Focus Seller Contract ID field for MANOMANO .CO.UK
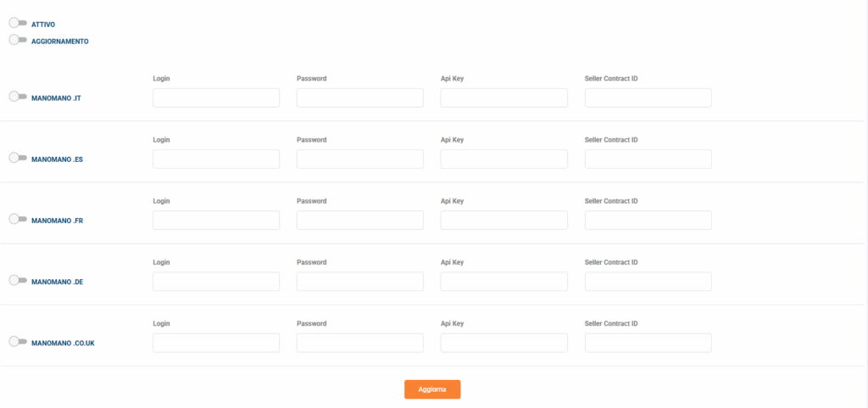Image resolution: width=868 pixels, height=408 pixels. (648, 343)
